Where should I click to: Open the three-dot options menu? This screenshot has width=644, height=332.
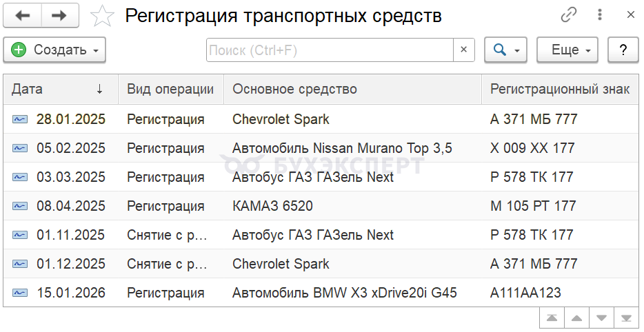[600, 15]
